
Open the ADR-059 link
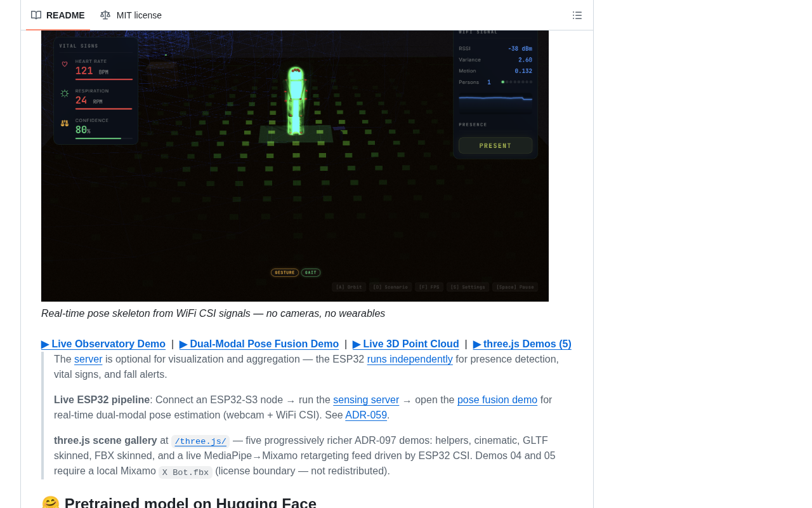[x=366, y=415]
